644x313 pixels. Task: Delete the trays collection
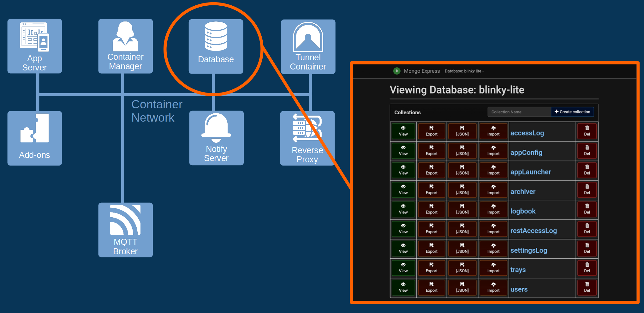click(587, 268)
